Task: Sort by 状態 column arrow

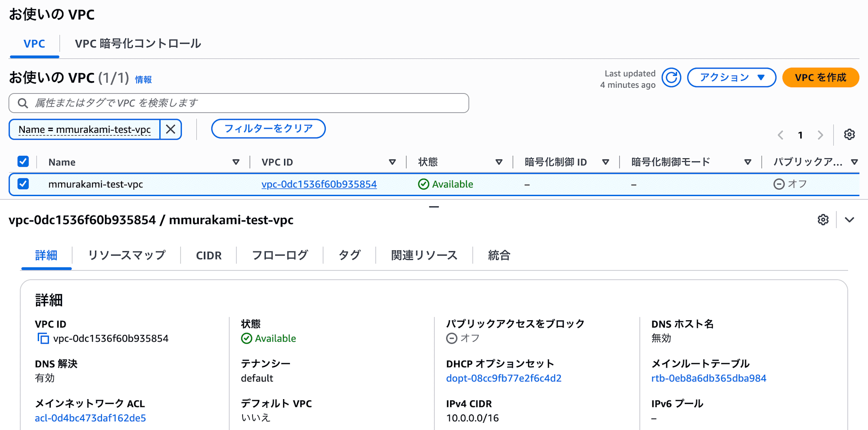Action: pos(499,162)
